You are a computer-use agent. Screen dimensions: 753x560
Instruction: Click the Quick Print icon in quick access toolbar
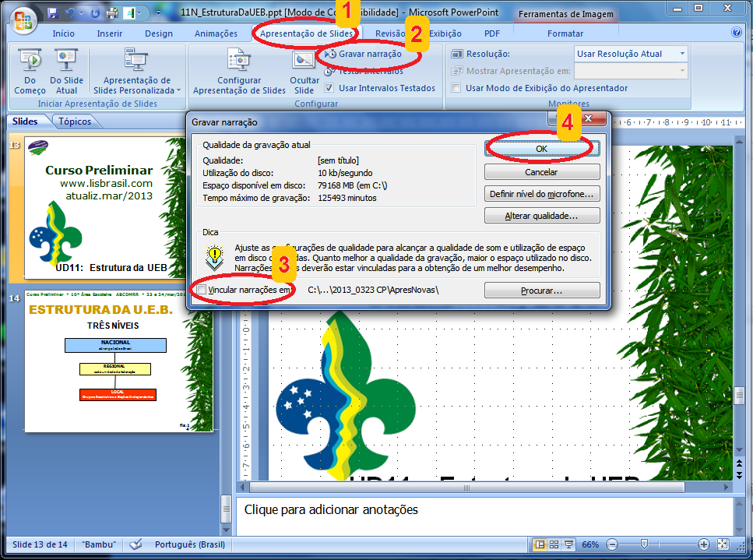click(112, 12)
